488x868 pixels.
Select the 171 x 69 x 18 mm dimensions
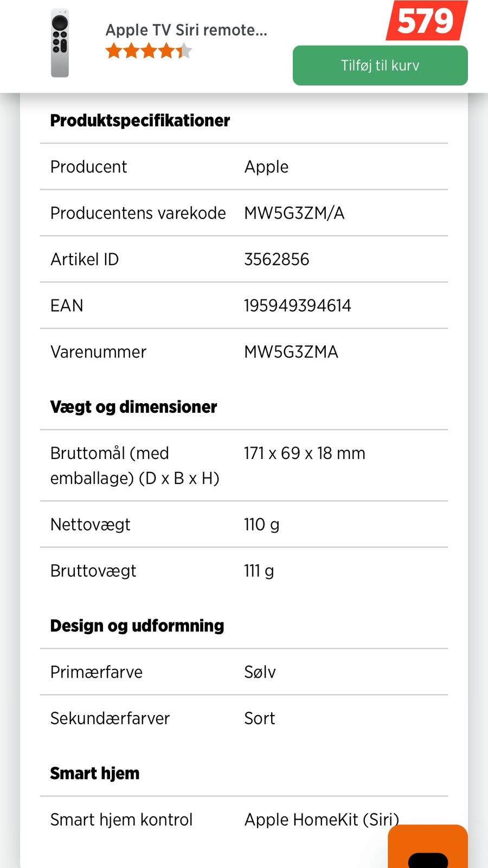[x=304, y=453]
